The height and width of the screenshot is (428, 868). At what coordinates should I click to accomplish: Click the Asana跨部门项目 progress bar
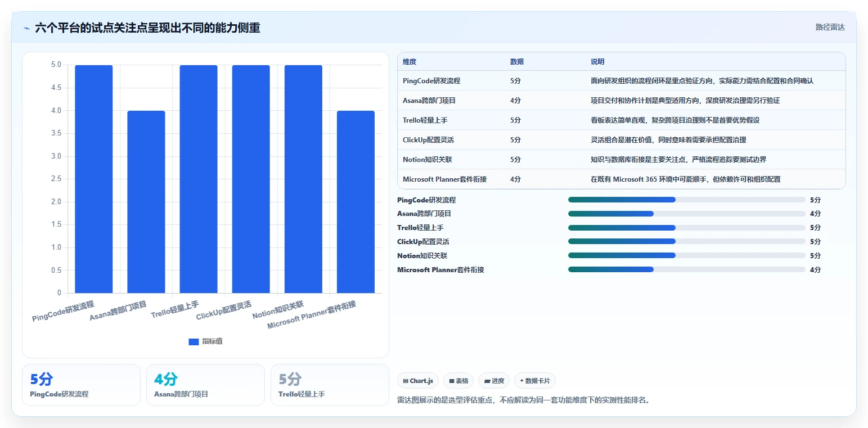click(687, 214)
